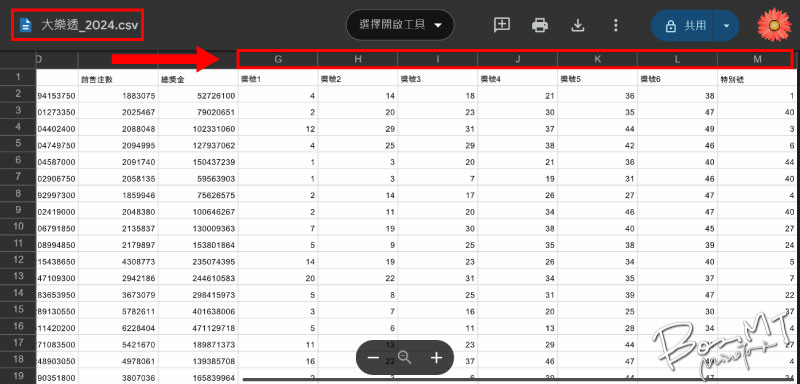Click the 獎號4 header cell
The width and height of the screenshot is (800, 384).
point(518,78)
